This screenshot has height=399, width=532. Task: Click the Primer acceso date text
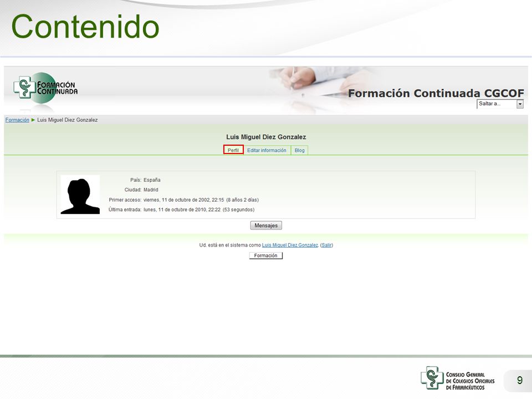(201, 200)
